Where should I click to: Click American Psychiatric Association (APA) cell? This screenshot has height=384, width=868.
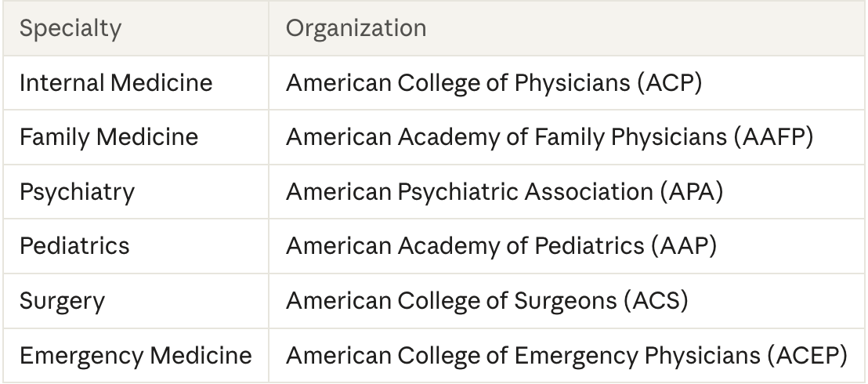coord(567,192)
